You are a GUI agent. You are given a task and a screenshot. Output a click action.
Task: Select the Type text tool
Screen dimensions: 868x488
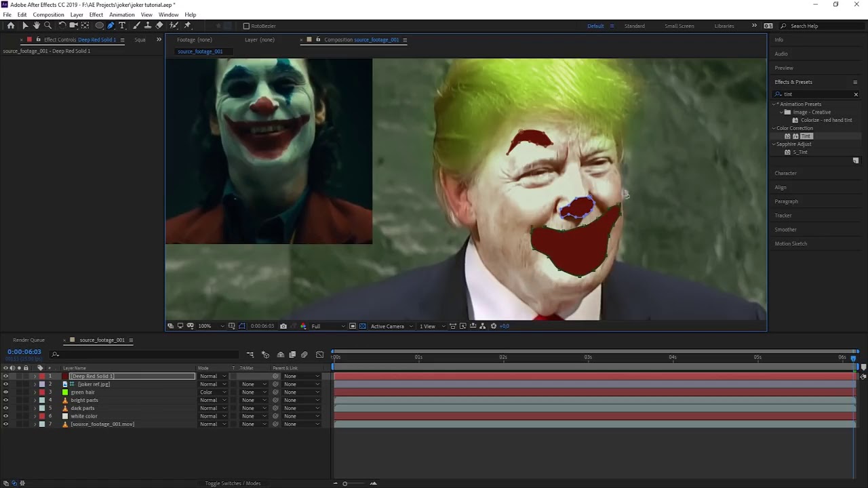point(122,26)
